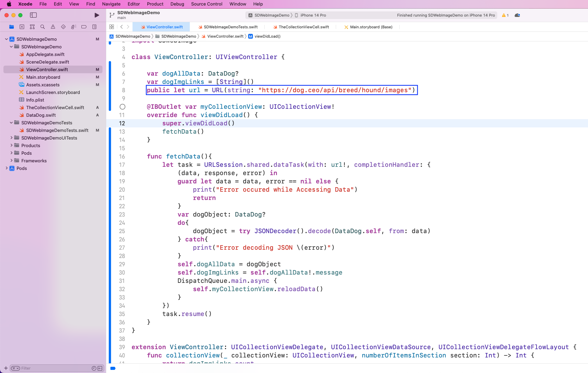The height and width of the screenshot is (373, 588).
Task: Go forward in editor history
Action: (x=128, y=27)
